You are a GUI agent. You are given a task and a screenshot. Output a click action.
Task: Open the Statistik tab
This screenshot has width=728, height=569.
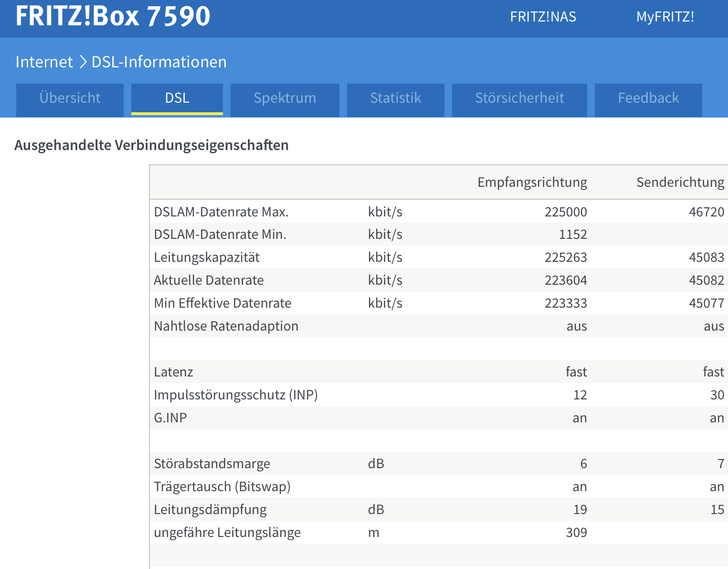point(396,100)
